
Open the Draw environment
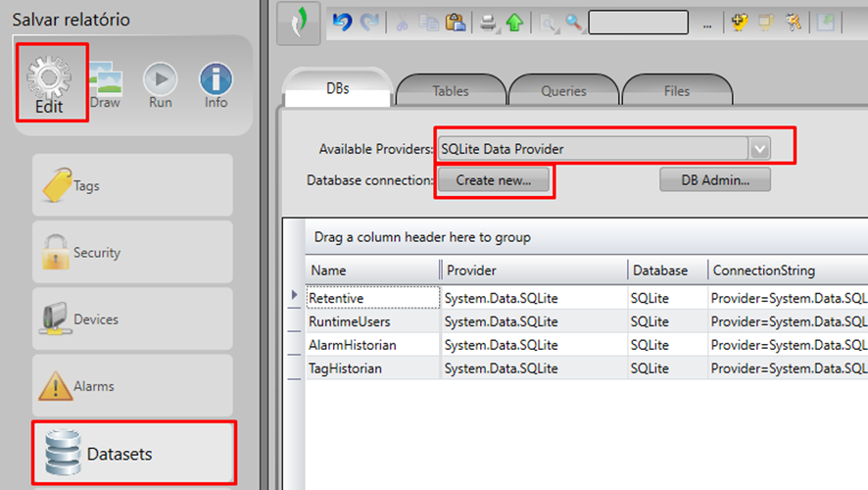point(105,82)
